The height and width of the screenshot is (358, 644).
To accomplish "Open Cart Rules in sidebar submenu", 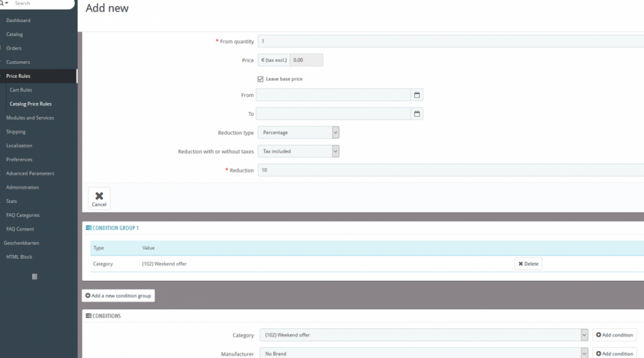I will pos(21,90).
